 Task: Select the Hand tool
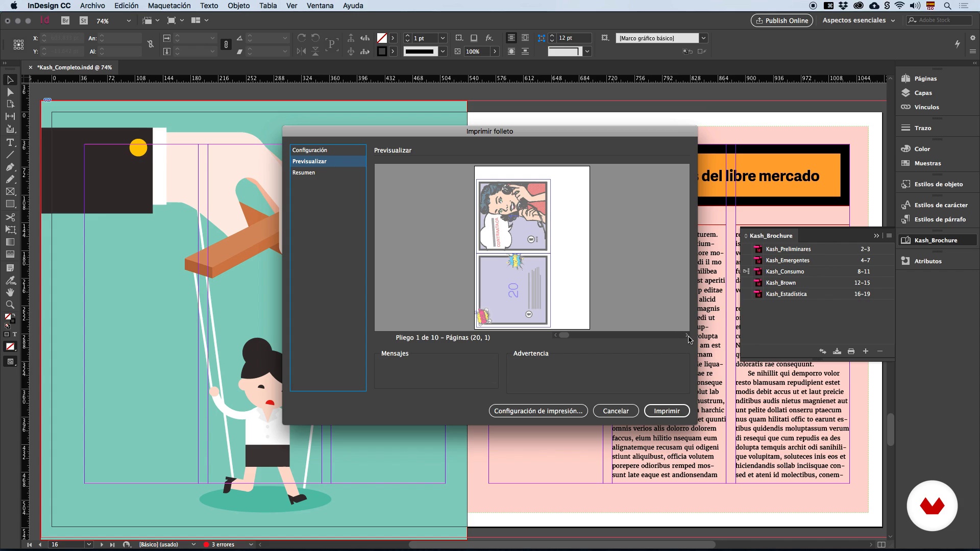10,292
